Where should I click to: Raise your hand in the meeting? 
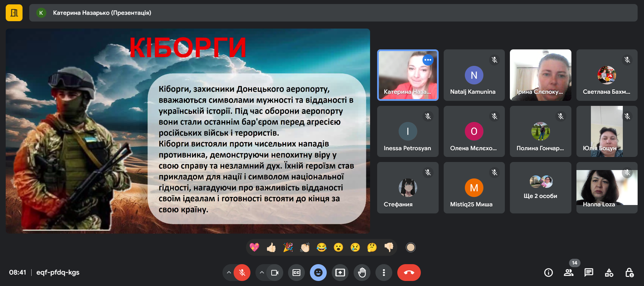click(362, 273)
